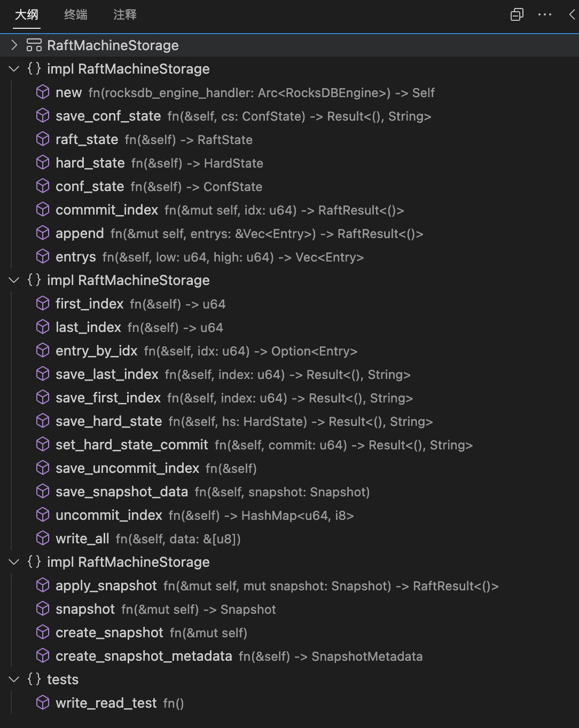Collapse the tests module section
This screenshot has width=579, height=728.
tap(14, 679)
